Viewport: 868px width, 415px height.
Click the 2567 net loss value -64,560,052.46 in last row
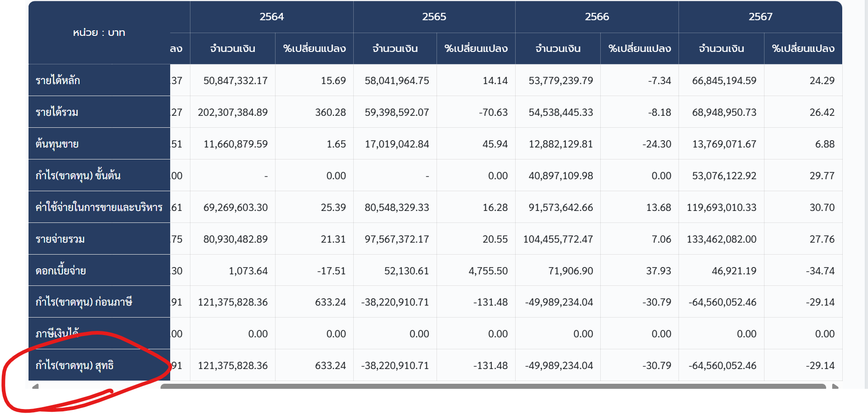[x=722, y=365]
